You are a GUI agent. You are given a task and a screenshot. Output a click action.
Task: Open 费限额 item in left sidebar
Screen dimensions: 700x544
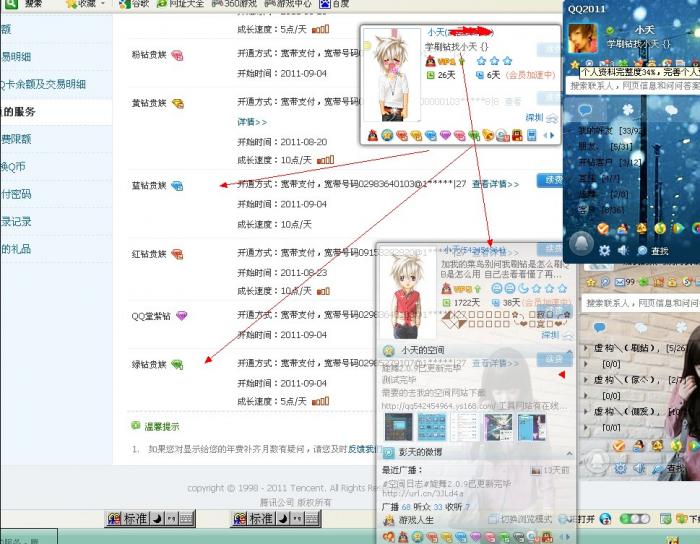tap(16, 139)
